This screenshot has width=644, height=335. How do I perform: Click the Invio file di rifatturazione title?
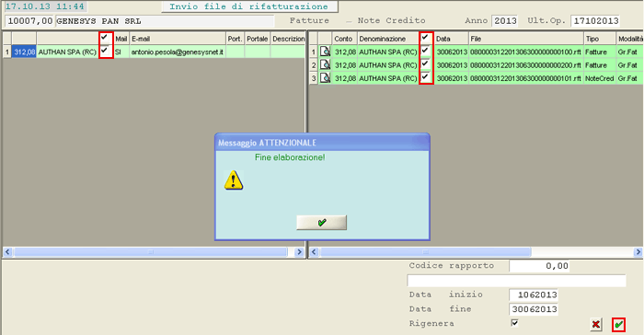tap(249, 6)
